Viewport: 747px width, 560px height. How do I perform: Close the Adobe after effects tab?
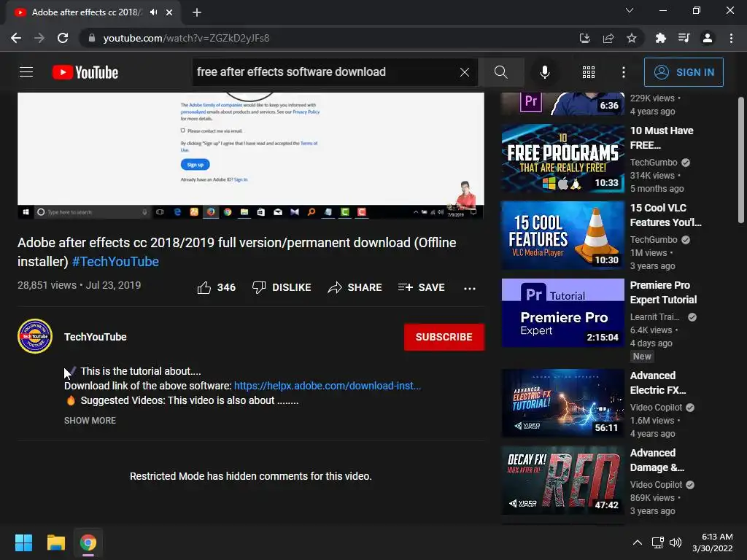(169, 12)
